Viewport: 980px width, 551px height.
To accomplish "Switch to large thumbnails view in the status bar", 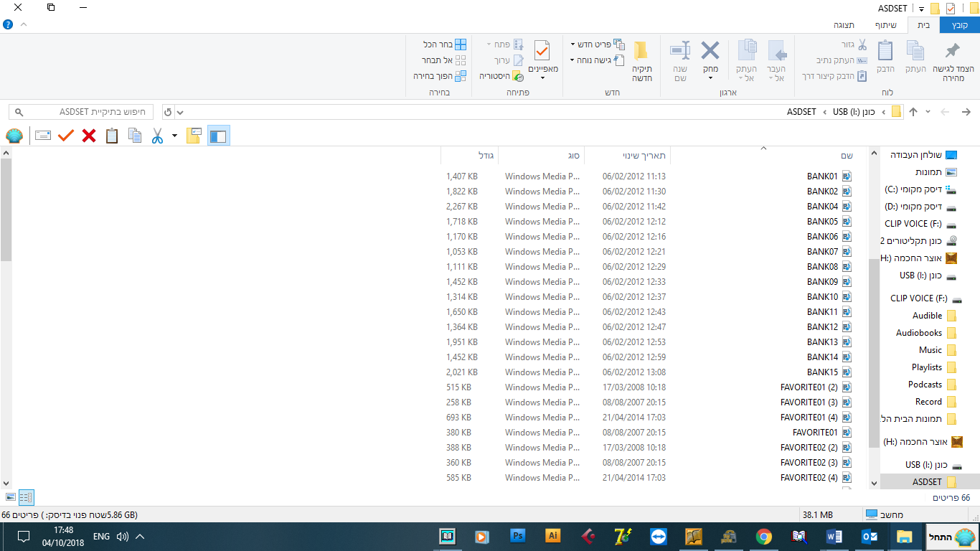I will (11, 497).
